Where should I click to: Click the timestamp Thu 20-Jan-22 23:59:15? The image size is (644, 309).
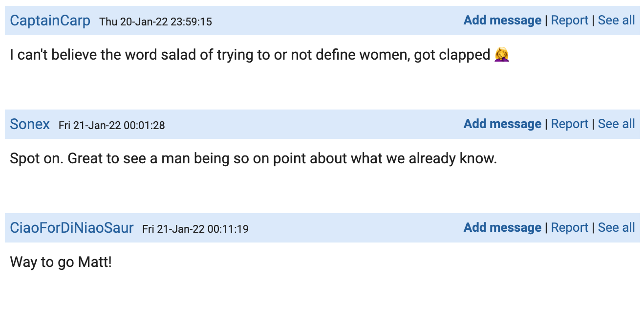(x=155, y=22)
